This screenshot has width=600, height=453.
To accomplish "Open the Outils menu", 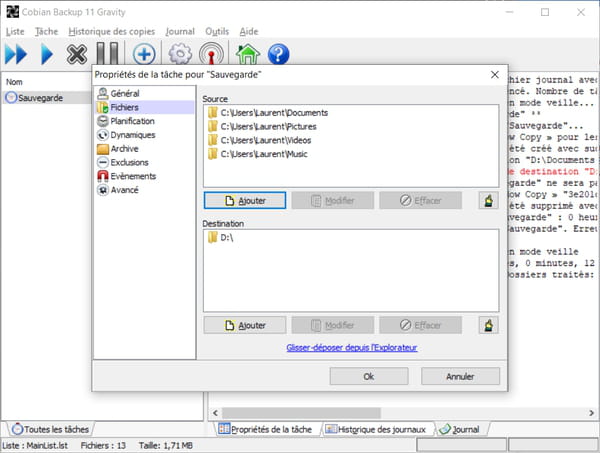I will (217, 31).
